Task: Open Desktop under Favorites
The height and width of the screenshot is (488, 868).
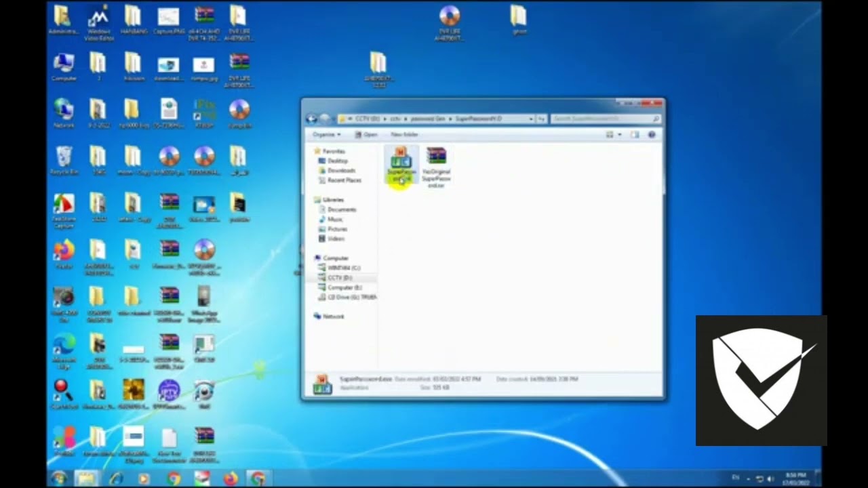Action: click(x=333, y=161)
